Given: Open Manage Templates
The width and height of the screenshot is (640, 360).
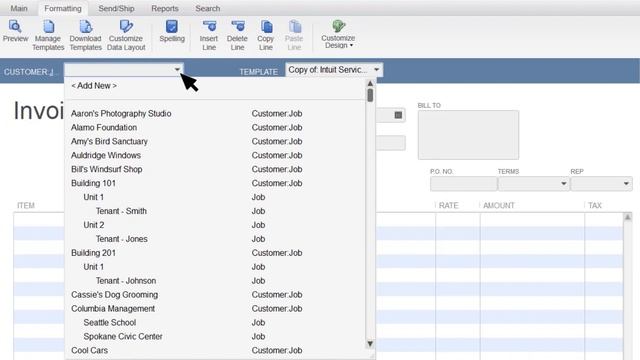Looking at the screenshot, I should click(x=48, y=36).
